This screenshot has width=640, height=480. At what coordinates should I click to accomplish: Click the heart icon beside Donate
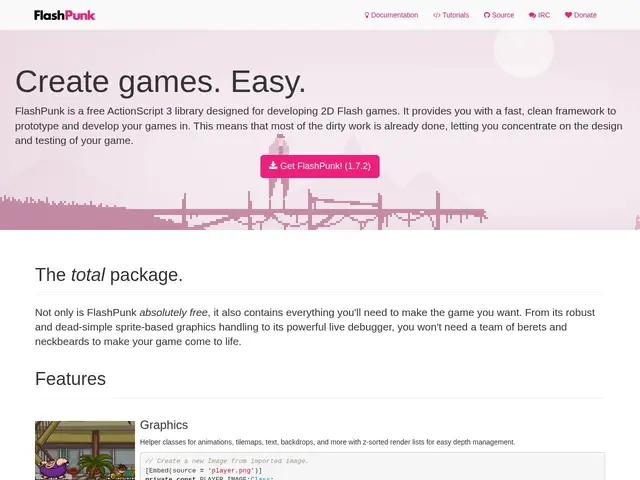[568, 15]
